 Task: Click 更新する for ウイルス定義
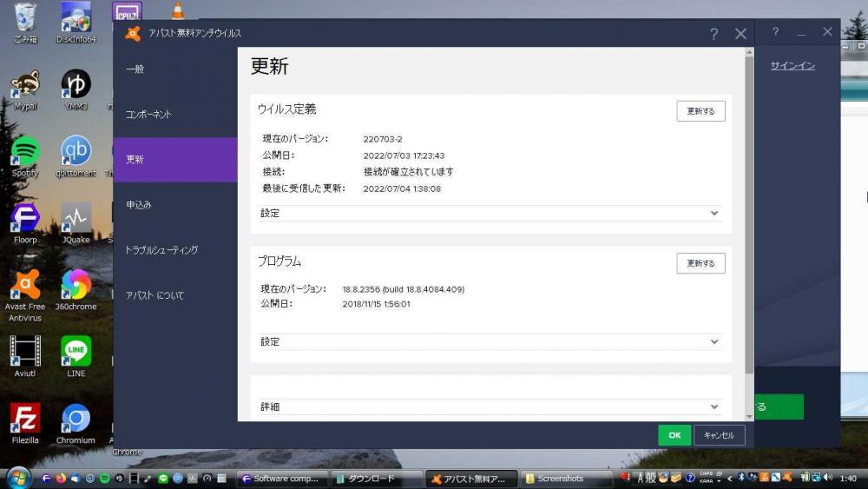pos(700,111)
